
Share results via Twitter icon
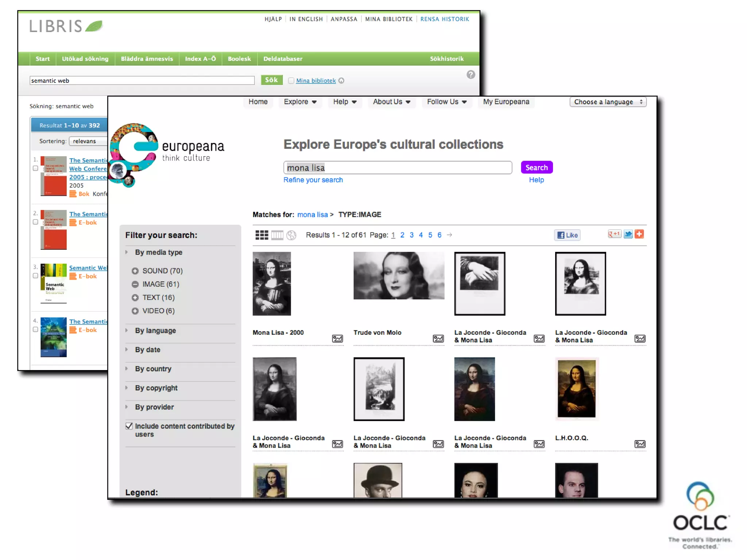click(628, 234)
